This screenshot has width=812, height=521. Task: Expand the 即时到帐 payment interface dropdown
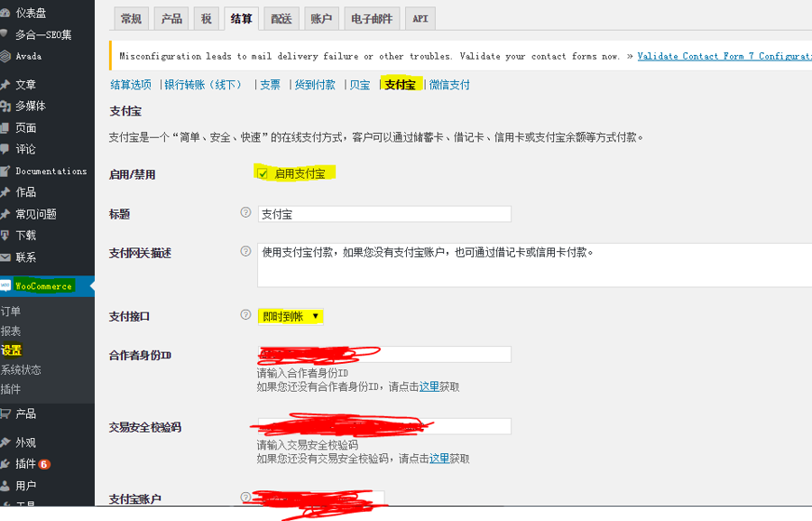pyautogui.click(x=290, y=316)
